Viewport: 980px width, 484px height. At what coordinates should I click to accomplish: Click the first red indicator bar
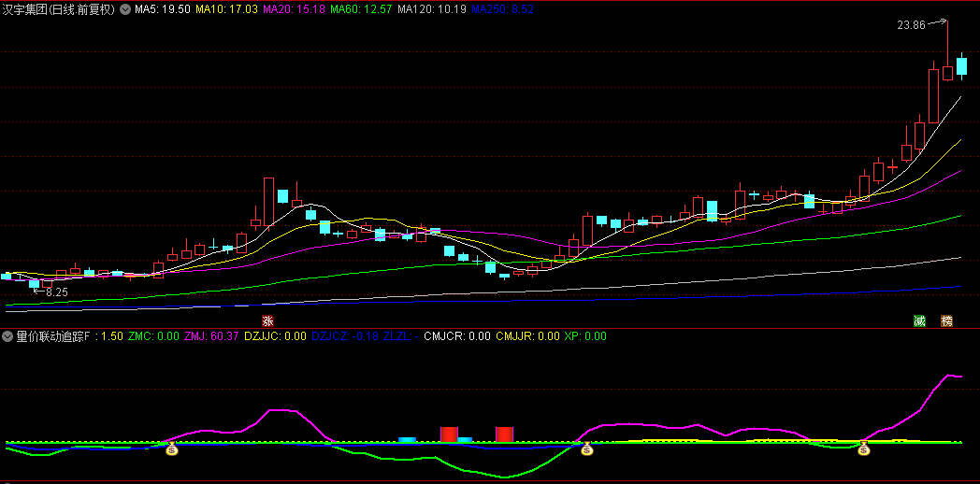(450, 434)
